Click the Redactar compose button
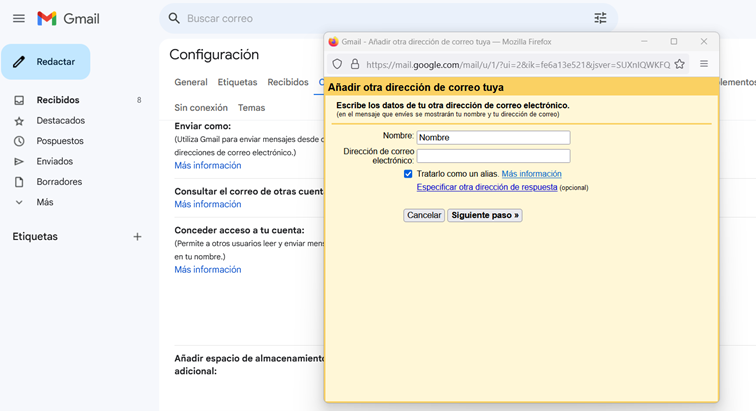Screen dimensions: 756x411 coord(46,62)
